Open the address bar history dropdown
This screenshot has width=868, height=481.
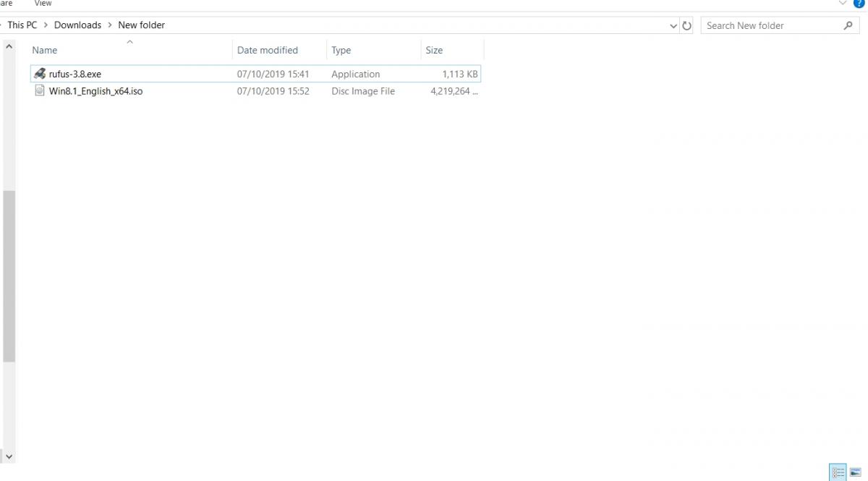pos(673,25)
